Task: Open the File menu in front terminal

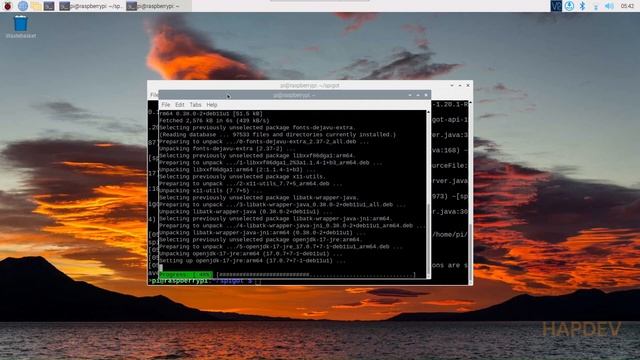Action: (165, 105)
